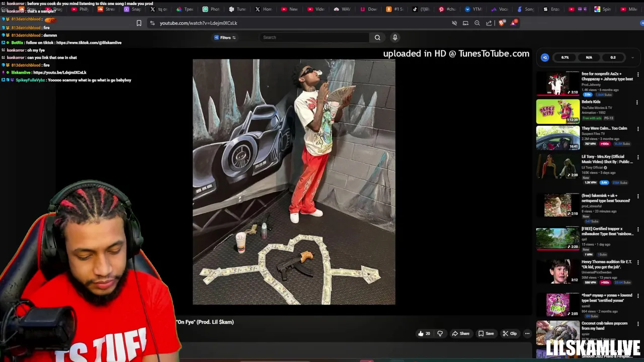644x362 pixels.
Task: Open Certified trapper x milwaukee type beat title
Action: click(607, 231)
